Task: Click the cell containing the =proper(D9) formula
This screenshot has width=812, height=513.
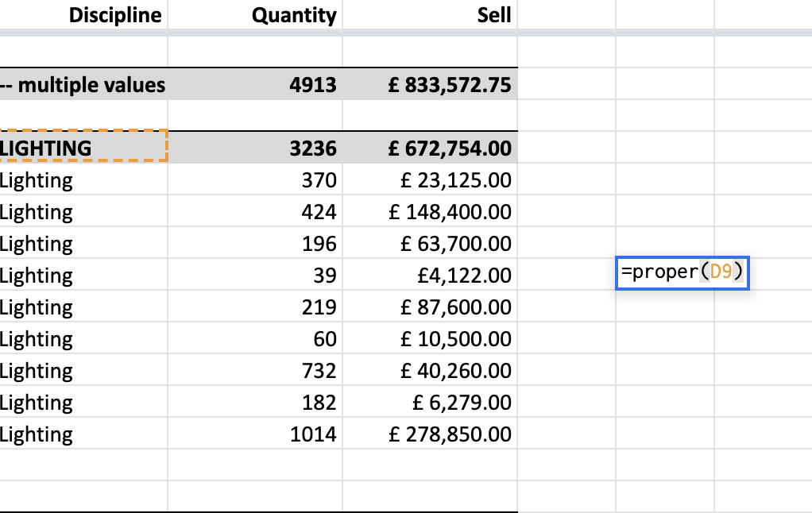Action: (x=682, y=271)
